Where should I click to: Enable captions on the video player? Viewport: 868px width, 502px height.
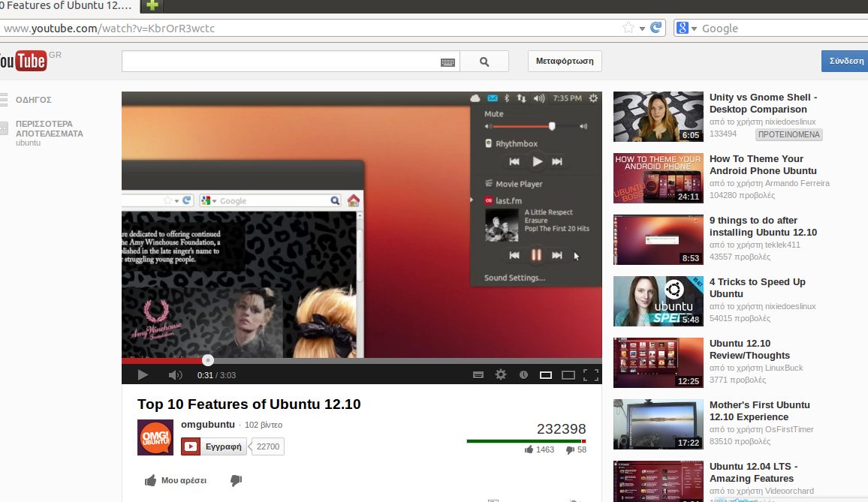pyautogui.click(x=478, y=374)
